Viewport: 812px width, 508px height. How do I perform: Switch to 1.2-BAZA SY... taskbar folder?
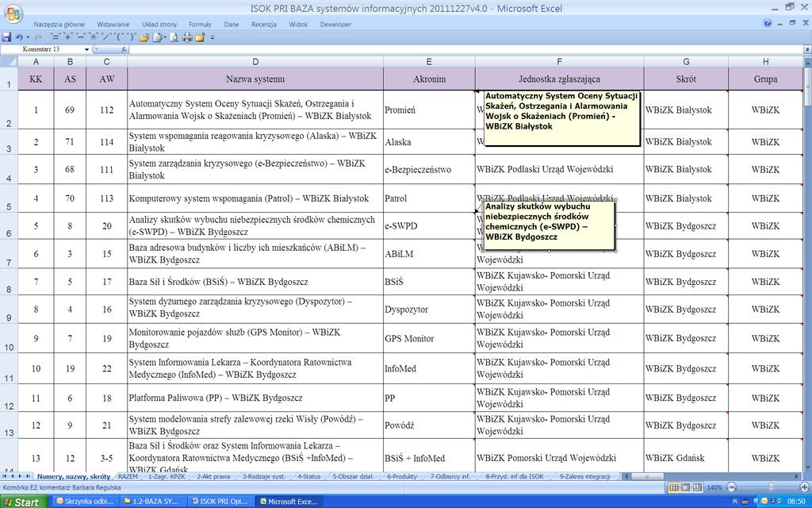click(x=153, y=502)
